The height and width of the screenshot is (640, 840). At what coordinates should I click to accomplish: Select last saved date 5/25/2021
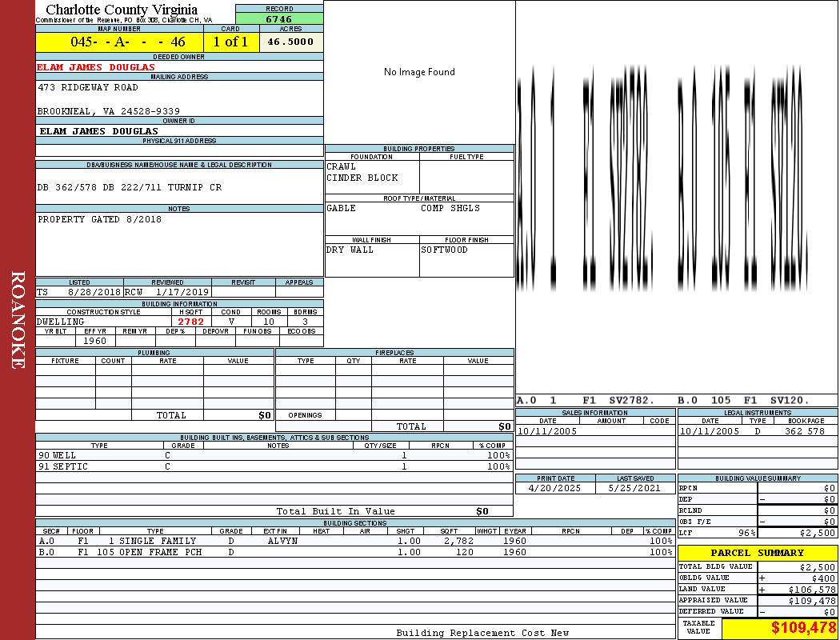(x=634, y=489)
